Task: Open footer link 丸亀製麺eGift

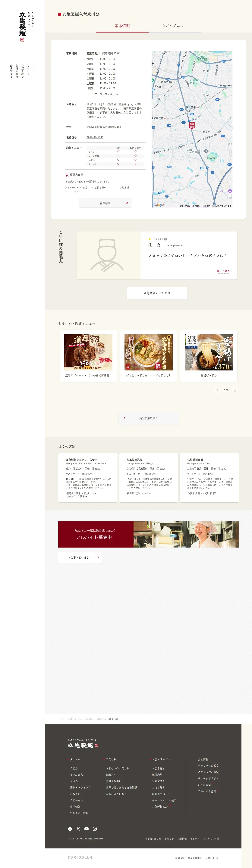Action: tap(160, 807)
